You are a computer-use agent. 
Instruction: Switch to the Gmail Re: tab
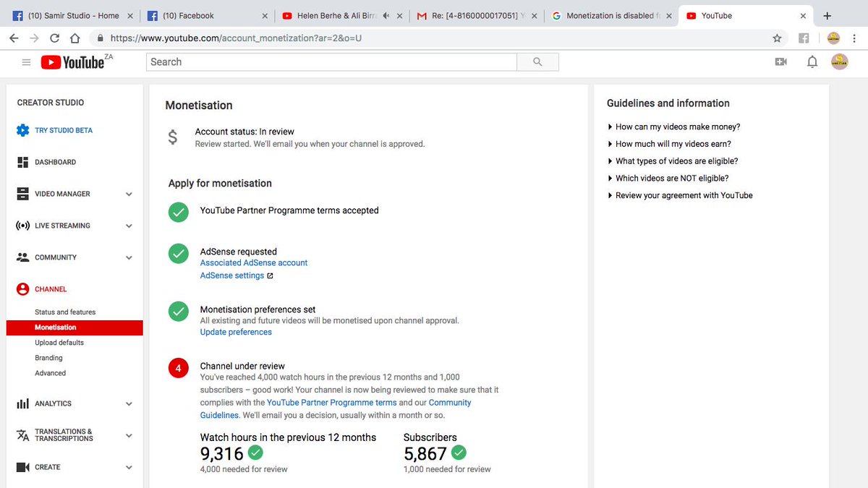475,16
